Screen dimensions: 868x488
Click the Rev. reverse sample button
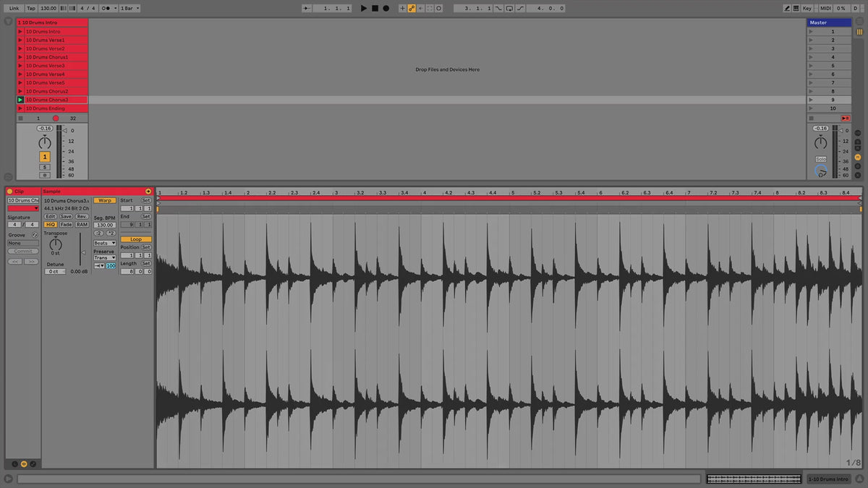coord(82,216)
